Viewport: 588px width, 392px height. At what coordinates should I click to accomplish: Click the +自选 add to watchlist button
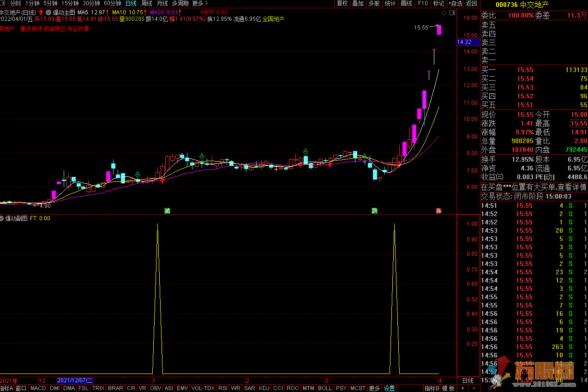[x=455, y=3]
